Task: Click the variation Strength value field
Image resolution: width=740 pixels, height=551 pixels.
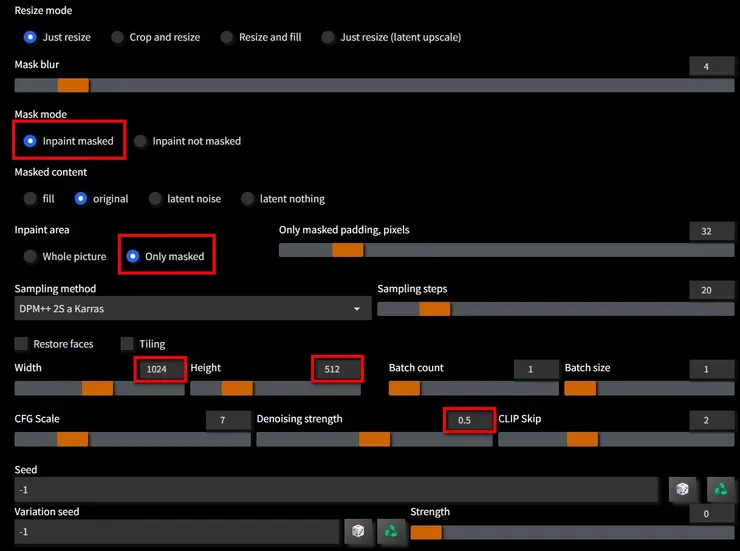Action: tap(712, 513)
